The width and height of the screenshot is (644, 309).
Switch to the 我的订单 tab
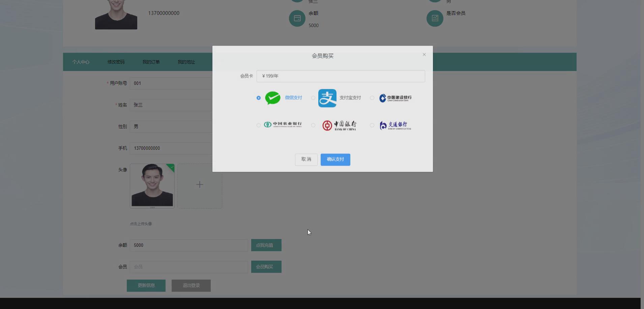151,62
